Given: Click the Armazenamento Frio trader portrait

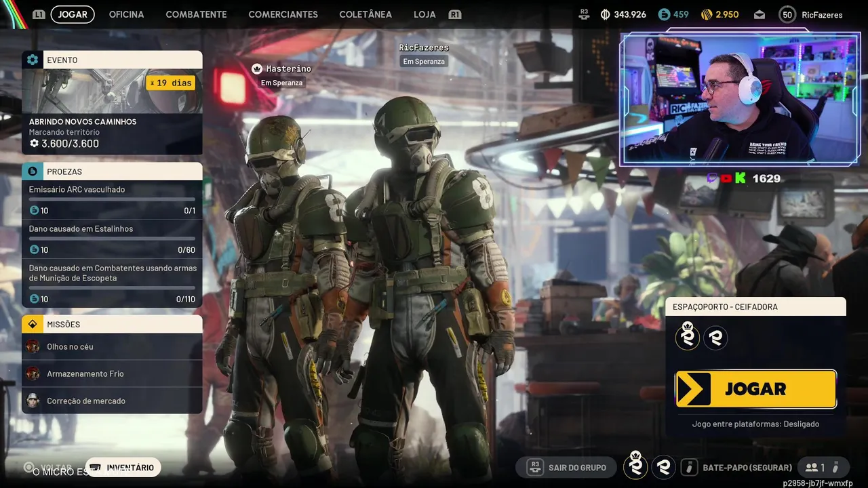Looking at the screenshot, I should coord(33,373).
